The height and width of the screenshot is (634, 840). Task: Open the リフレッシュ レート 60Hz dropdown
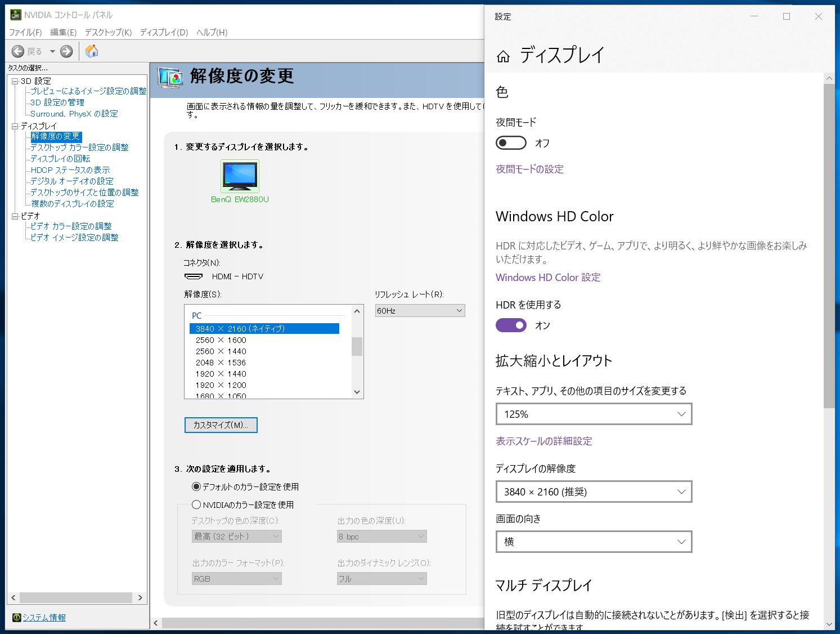[x=420, y=311]
